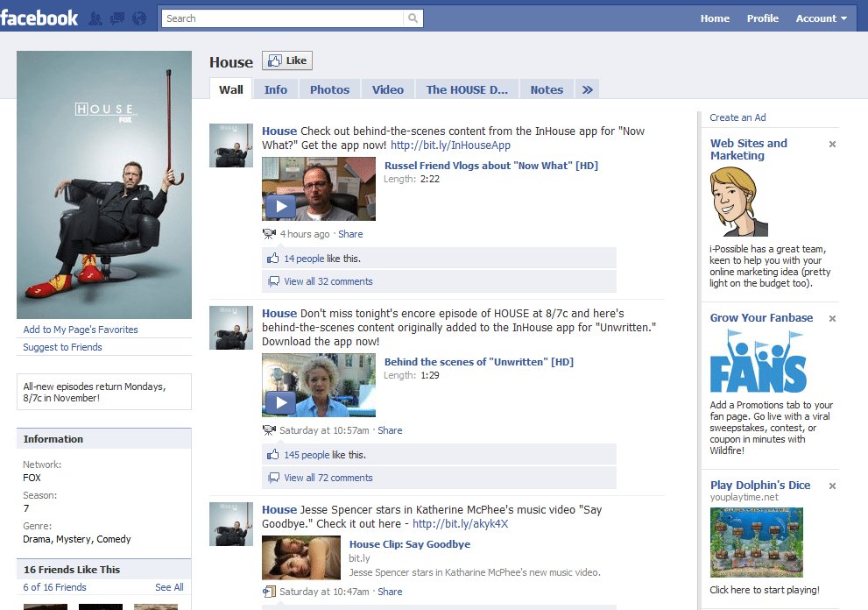Close the Grow Your Fanbase ad
The image size is (868, 610).
[832, 318]
